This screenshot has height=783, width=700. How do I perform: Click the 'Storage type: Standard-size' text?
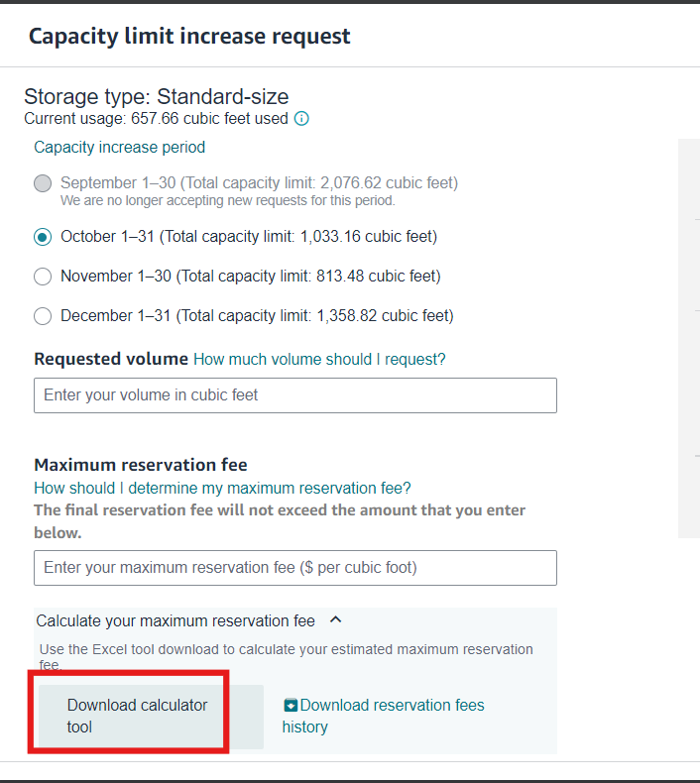(x=157, y=97)
